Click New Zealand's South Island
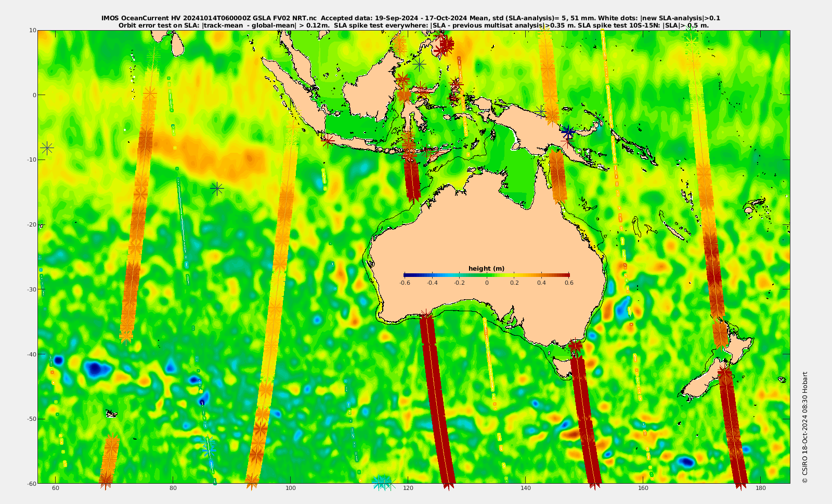The width and height of the screenshot is (832, 504). tap(705, 381)
